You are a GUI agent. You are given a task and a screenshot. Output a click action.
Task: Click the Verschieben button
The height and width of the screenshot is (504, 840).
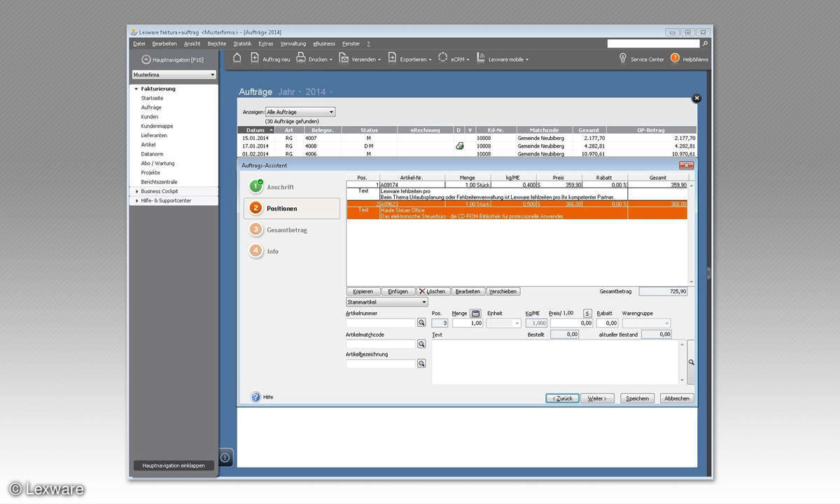coord(503,291)
